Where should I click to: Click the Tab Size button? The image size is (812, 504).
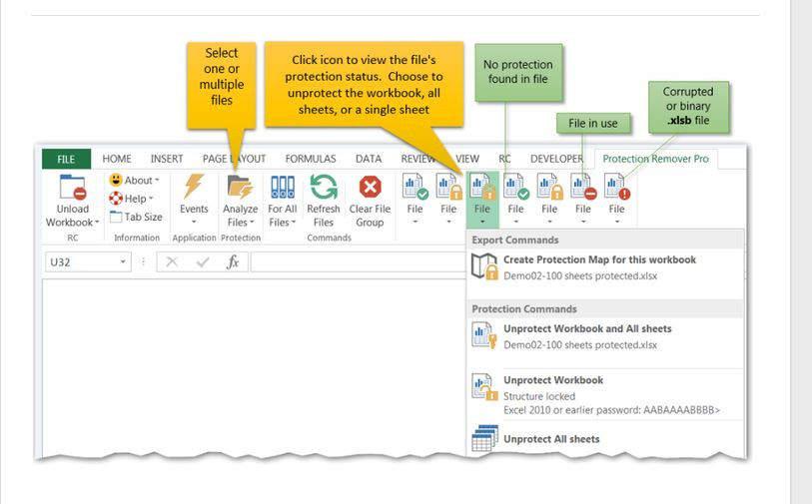point(137,217)
